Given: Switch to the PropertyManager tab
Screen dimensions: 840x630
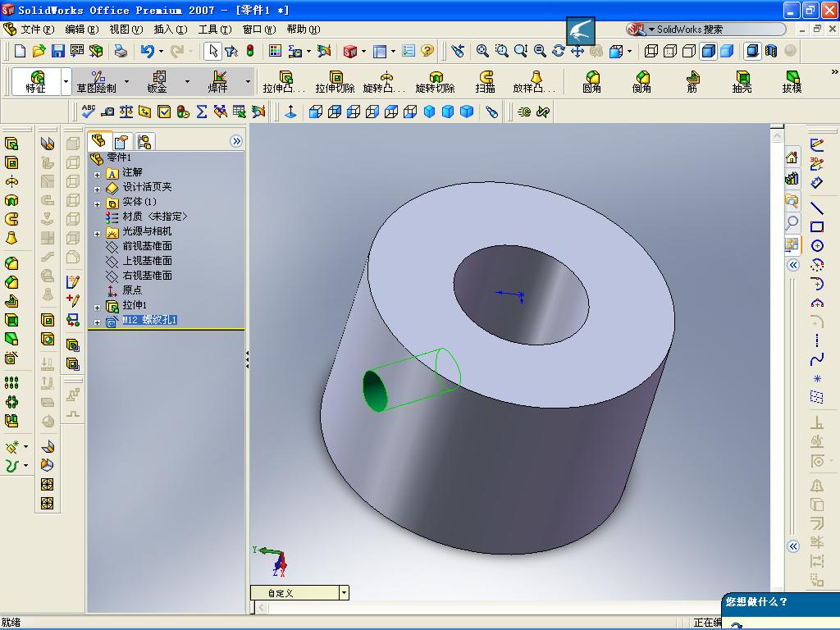Looking at the screenshot, I should click(x=121, y=141).
